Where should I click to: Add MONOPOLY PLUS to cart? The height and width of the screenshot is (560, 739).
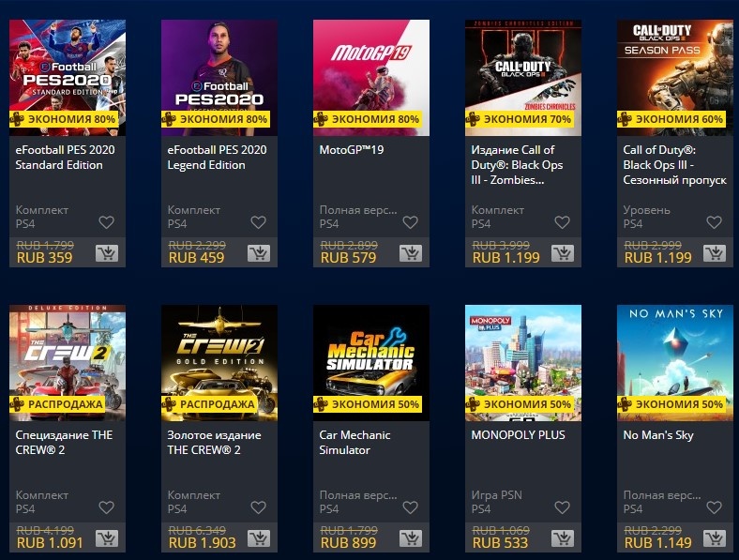563,538
